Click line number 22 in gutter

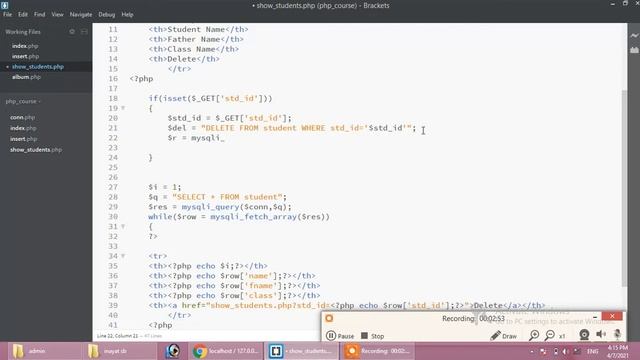click(x=113, y=138)
